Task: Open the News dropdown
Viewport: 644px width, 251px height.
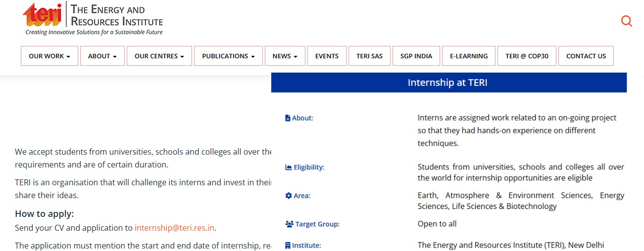Action: coord(285,56)
